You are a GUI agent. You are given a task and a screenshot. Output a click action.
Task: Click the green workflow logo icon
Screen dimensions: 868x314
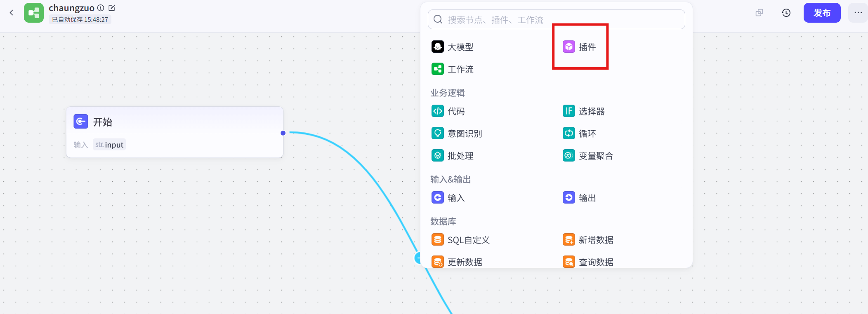tap(34, 13)
